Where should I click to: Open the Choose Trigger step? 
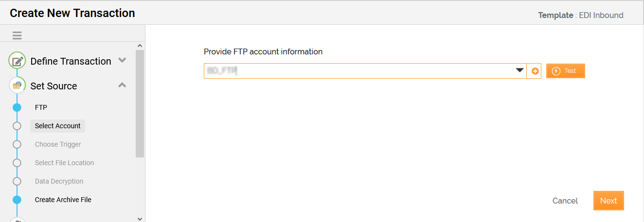point(58,144)
